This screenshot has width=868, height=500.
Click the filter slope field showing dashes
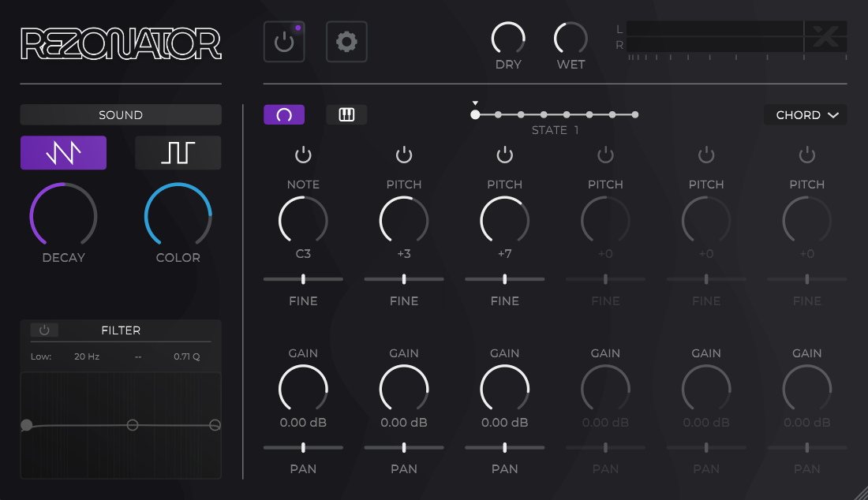(x=138, y=356)
